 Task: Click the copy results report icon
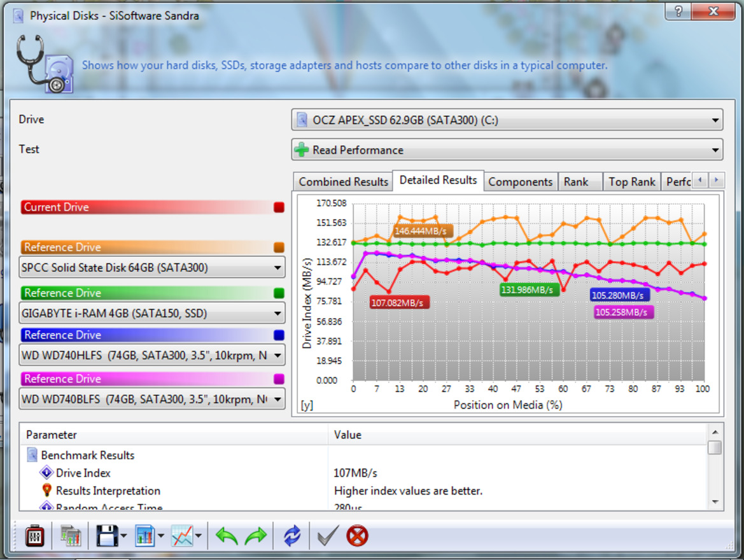pyautogui.click(x=71, y=536)
